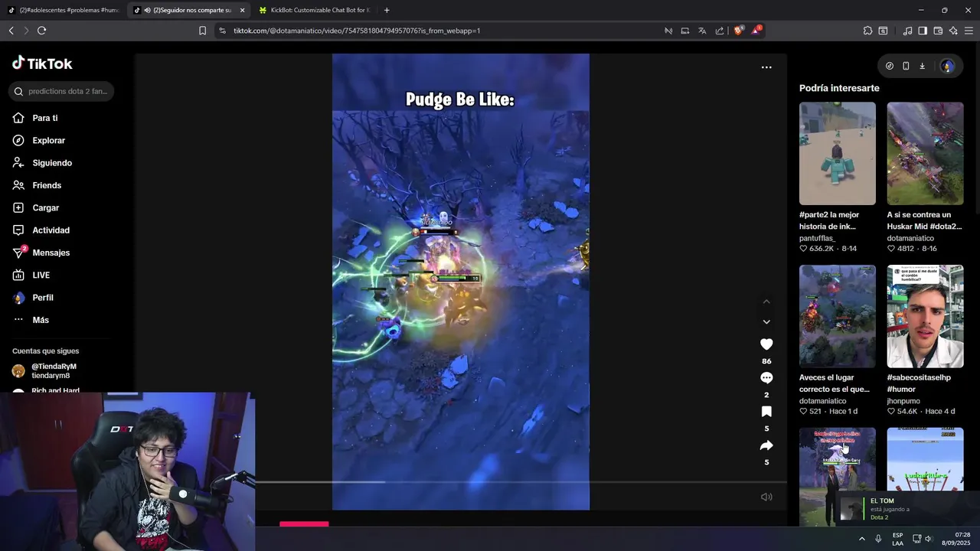980x551 pixels.
Task: Open the music note playlist icon
Action: point(907,31)
